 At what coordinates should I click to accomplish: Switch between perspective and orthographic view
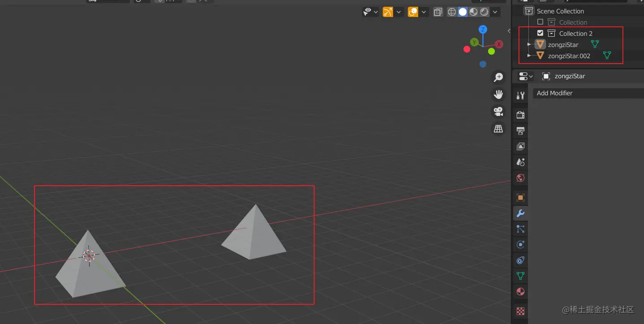point(498,129)
